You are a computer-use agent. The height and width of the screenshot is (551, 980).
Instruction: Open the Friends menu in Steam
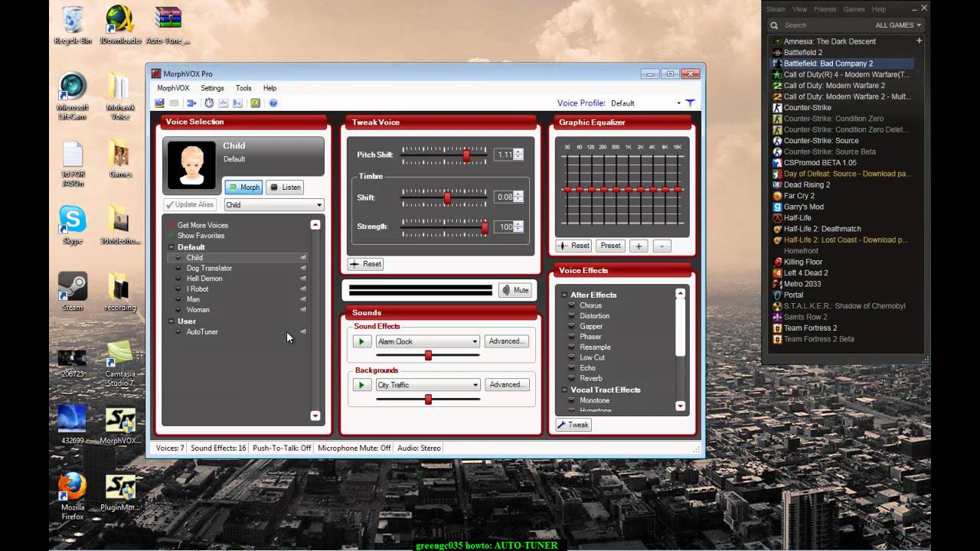825,9
